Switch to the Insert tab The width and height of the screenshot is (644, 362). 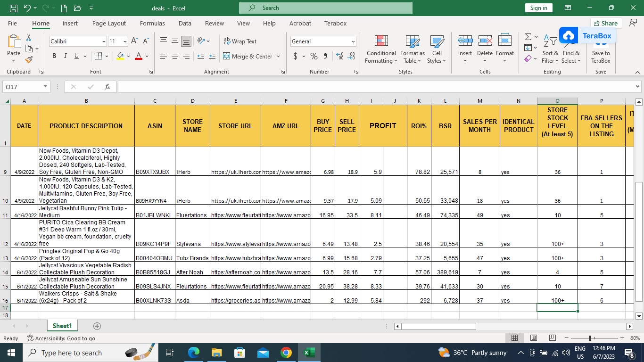(70, 23)
